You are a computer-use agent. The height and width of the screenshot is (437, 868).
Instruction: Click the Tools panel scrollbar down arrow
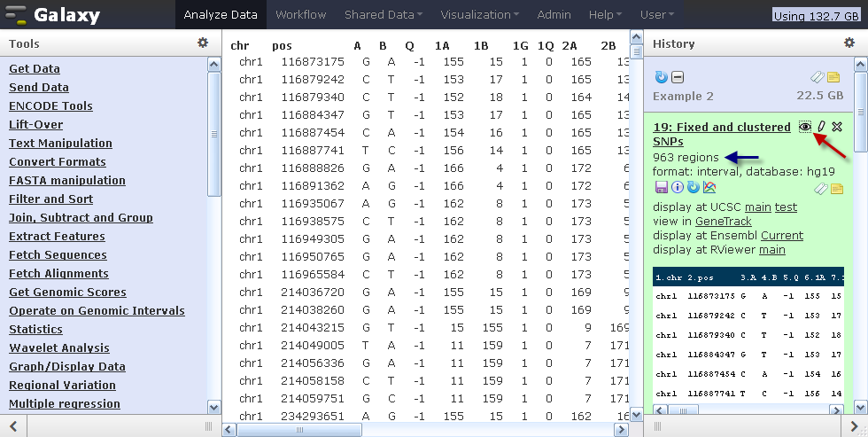click(214, 408)
